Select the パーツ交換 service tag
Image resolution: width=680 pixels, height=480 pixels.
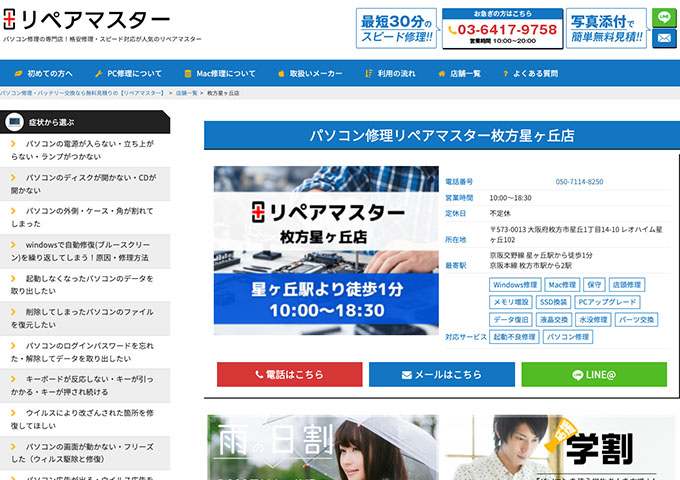click(636, 320)
